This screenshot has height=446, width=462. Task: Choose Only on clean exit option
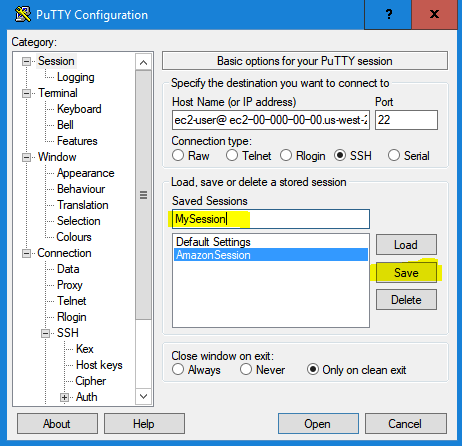pos(313,369)
